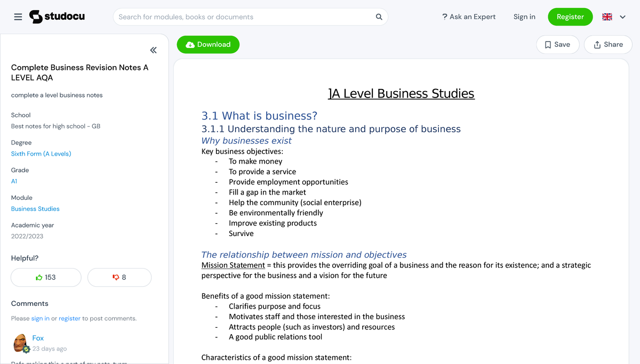The height and width of the screenshot is (364, 640).
Task: Save the document with the bookmark icon
Action: click(548, 44)
